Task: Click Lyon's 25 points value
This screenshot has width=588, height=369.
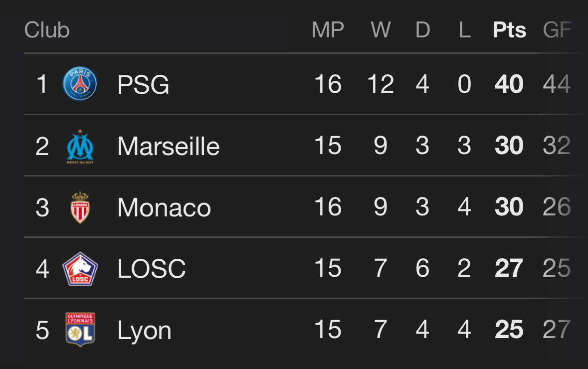Action: [509, 330]
